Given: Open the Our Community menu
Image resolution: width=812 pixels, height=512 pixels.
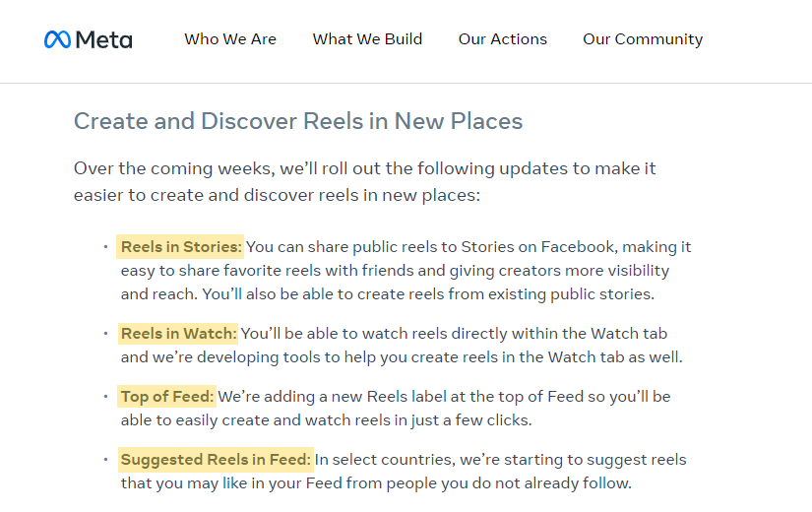Looking at the screenshot, I should tap(643, 40).
